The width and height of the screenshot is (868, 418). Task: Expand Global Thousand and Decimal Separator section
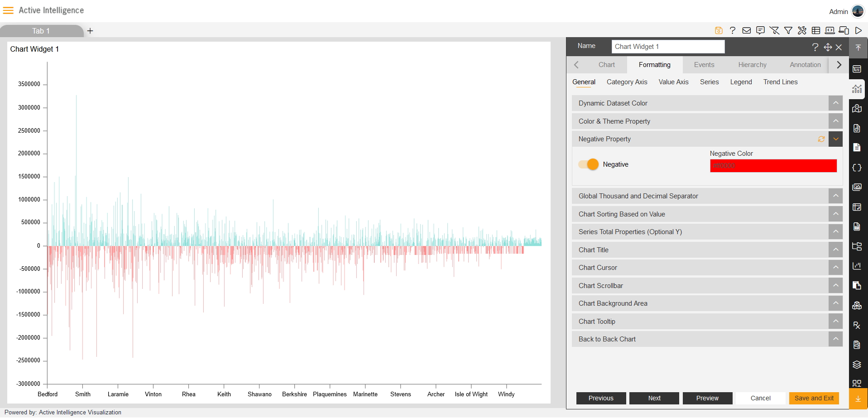coord(836,196)
